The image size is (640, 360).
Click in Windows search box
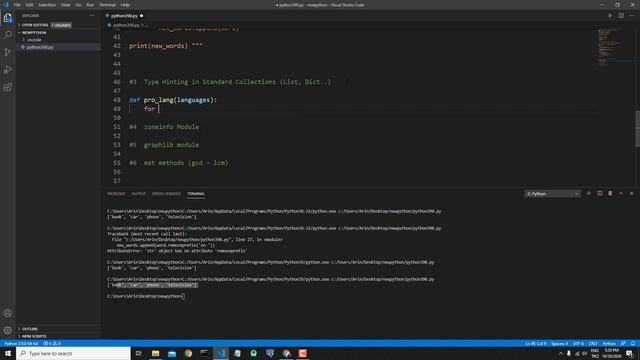73,353
